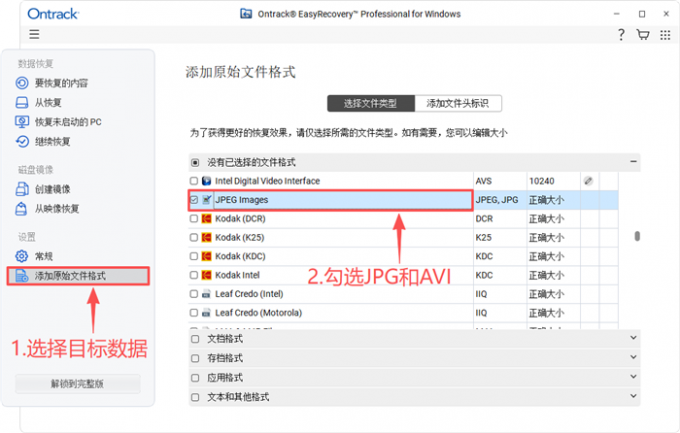Click the 10240 size cell
This screenshot has width=680, height=433.
[x=553, y=181]
